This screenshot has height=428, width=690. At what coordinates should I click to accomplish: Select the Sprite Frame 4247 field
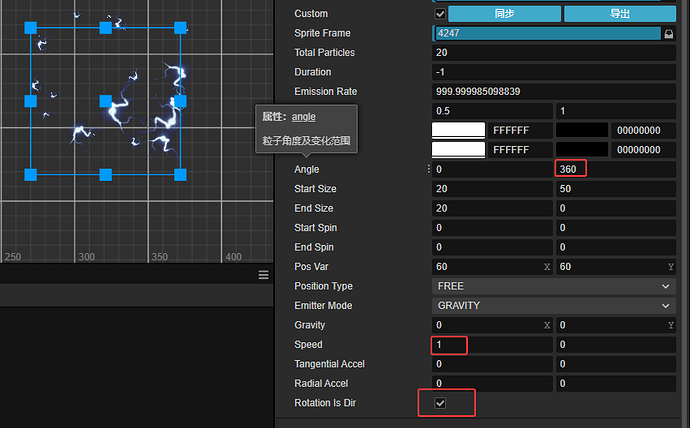(x=547, y=33)
